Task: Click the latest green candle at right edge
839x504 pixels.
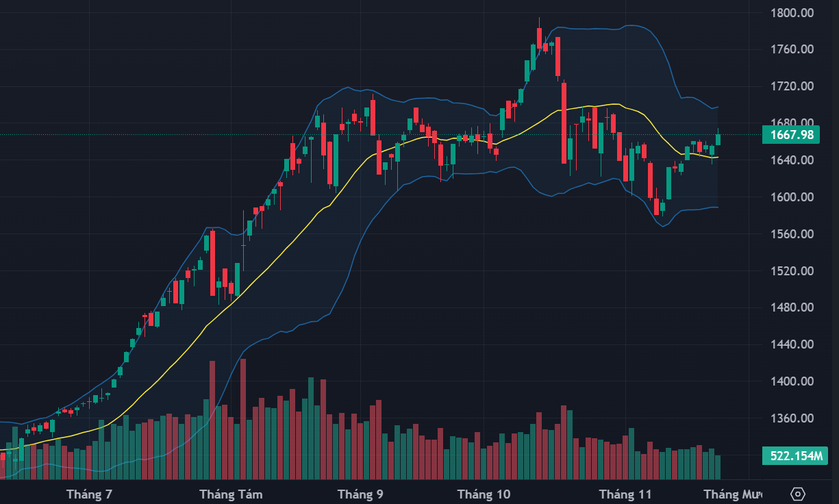Action: 718,140
